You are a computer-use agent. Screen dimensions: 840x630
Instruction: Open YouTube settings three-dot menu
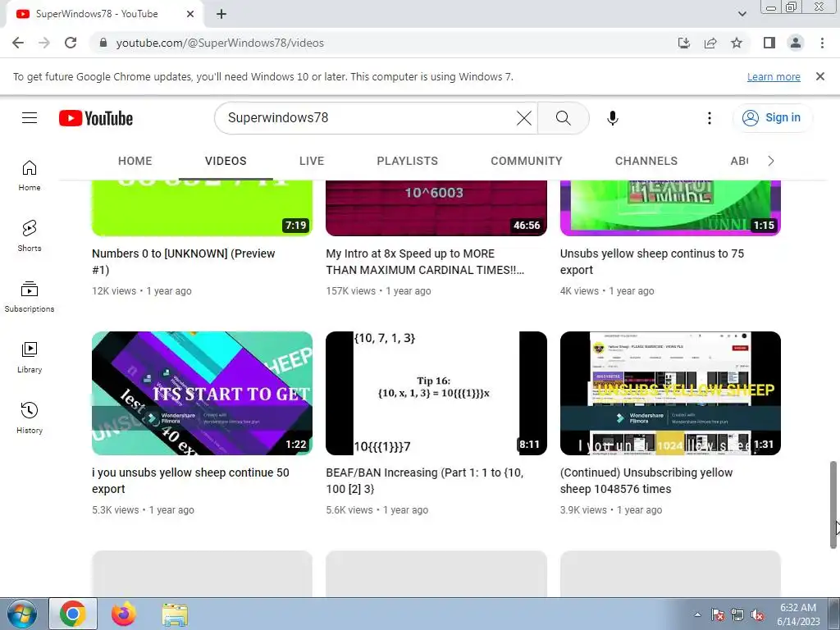(710, 118)
